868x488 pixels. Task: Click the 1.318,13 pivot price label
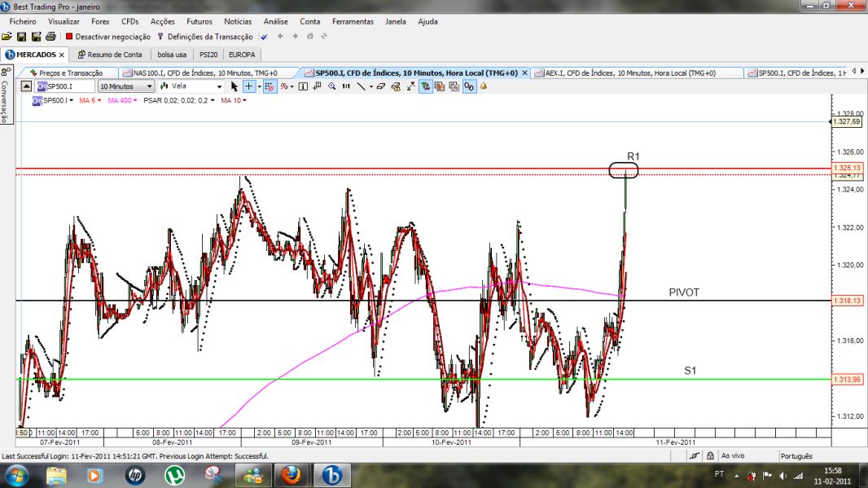coord(847,301)
